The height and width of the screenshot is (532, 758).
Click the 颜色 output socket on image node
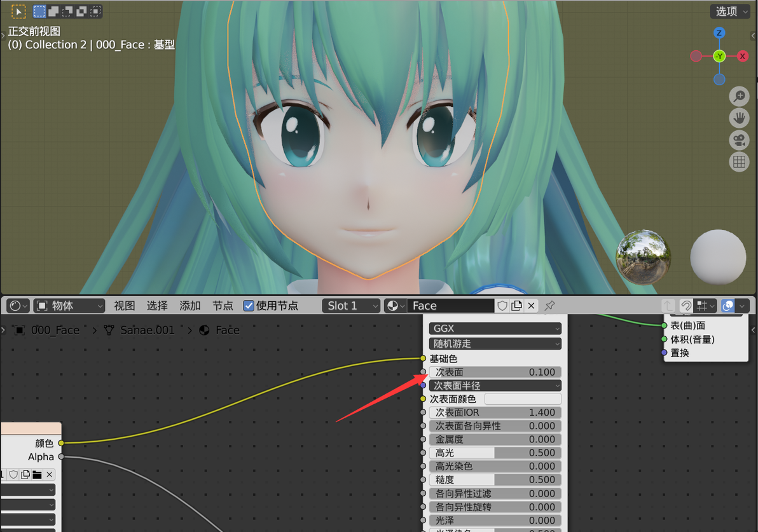(61, 443)
